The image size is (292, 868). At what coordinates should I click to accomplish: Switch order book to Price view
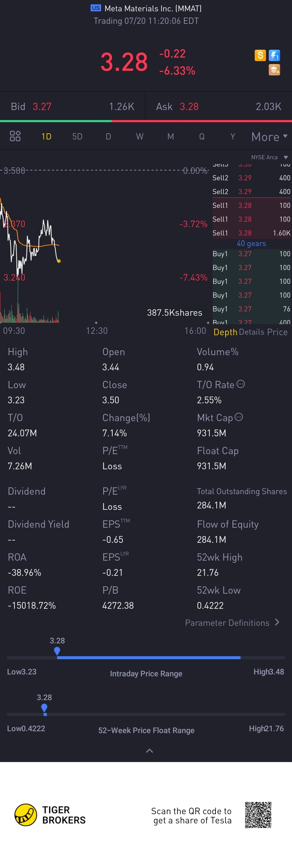(277, 332)
